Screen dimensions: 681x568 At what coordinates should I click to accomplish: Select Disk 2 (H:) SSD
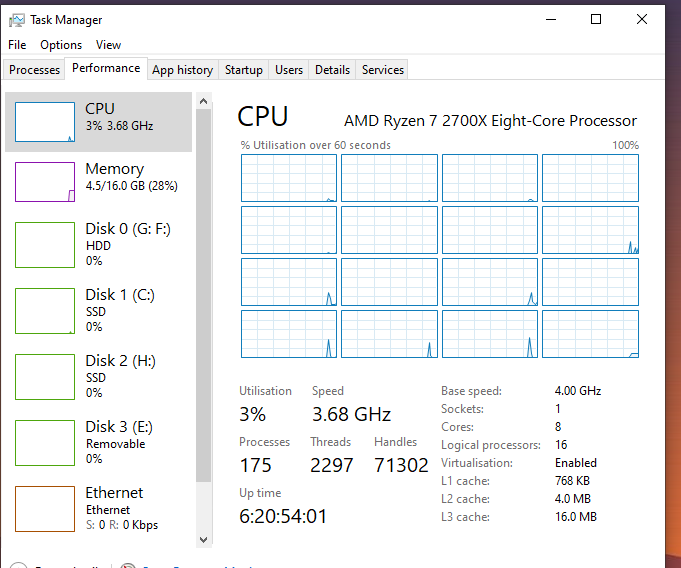coord(99,377)
